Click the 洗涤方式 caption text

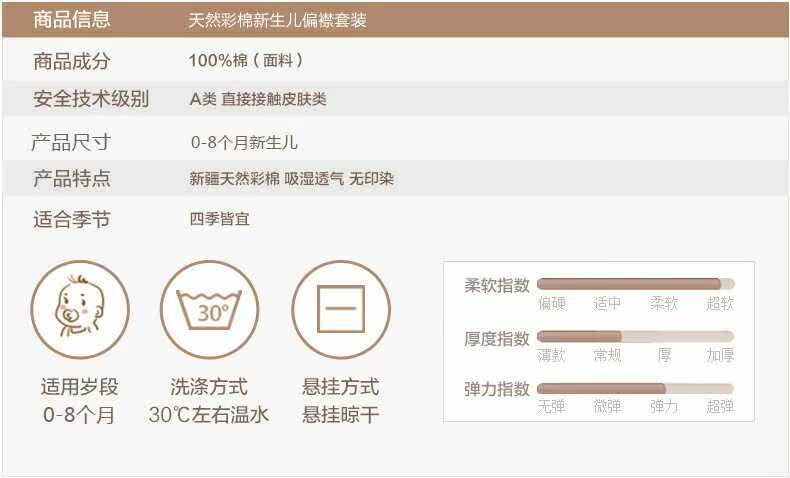coord(209,387)
